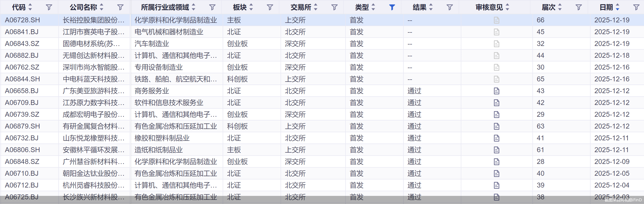Open filter for 交易所 column

click(x=335, y=8)
